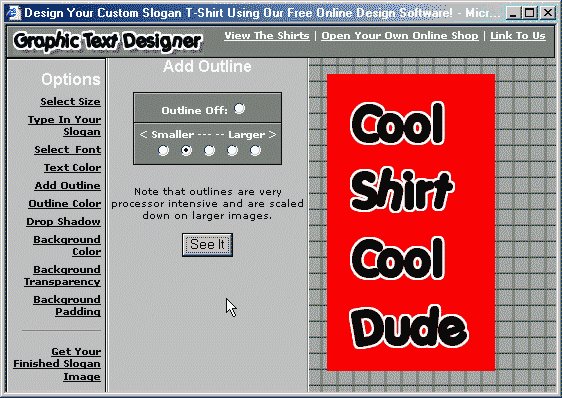Image resolution: width=562 pixels, height=398 pixels.
Task: Pick the fourth outline size radio button
Action: click(232, 150)
